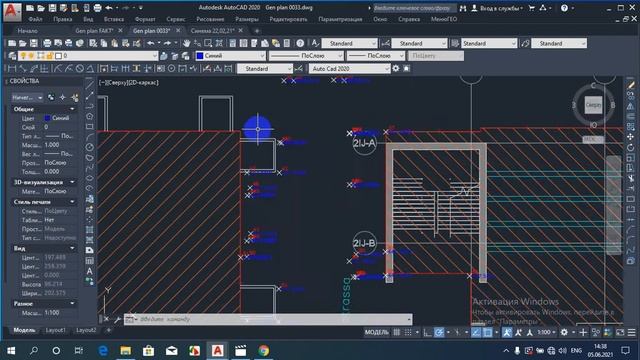Click the status bar customization hamburger icon

coord(631,332)
